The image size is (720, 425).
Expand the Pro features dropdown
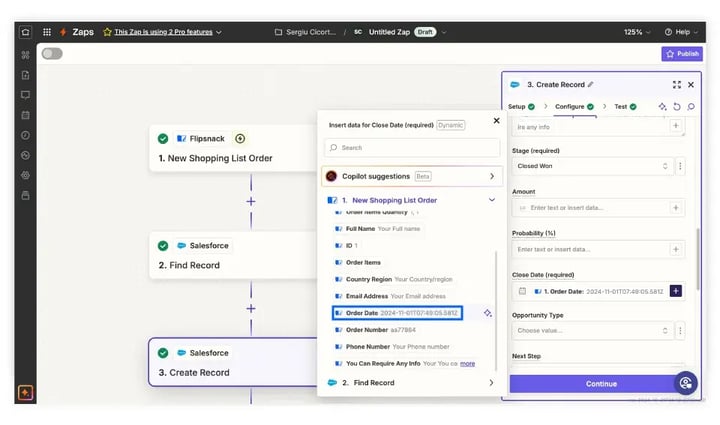219,32
